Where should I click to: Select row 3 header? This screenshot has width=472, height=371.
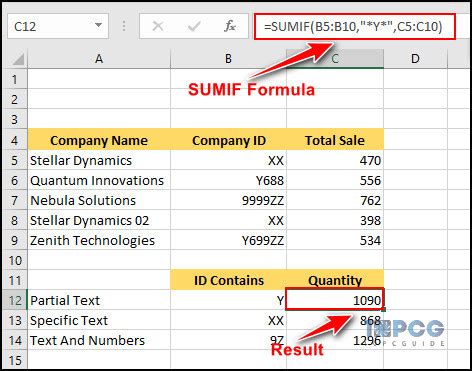(x=14, y=119)
